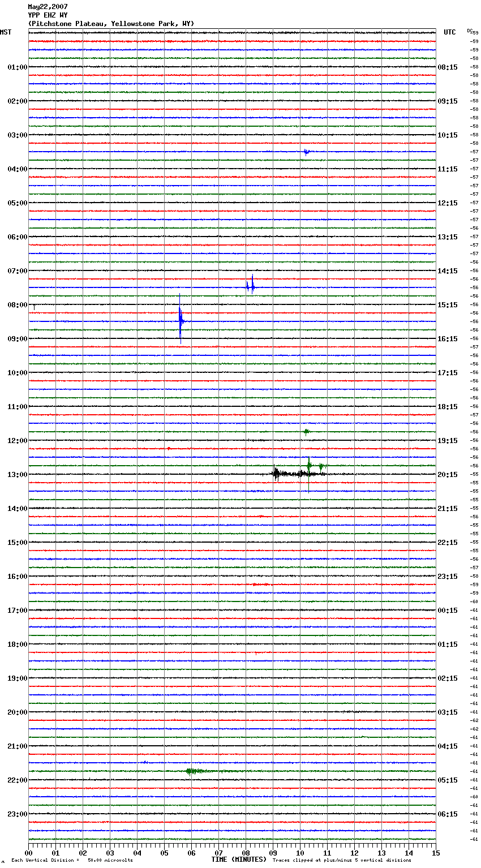Click the 08:00 MST time label

[x=17, y=305]
